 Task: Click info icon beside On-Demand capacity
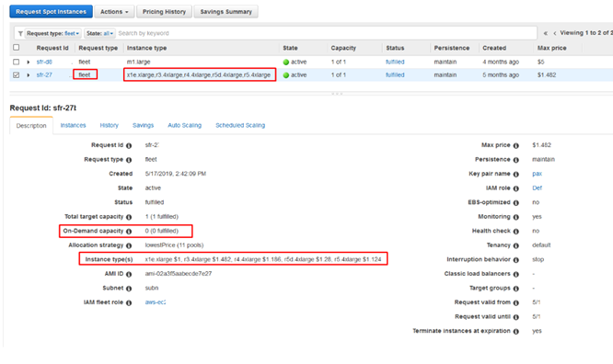click(x=129, y=232)
